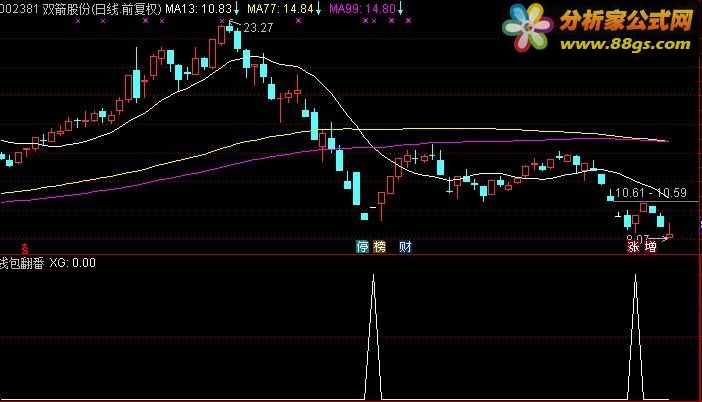Click the teal 停 event marker
The image size is (702, 402).
click(362, 247)
